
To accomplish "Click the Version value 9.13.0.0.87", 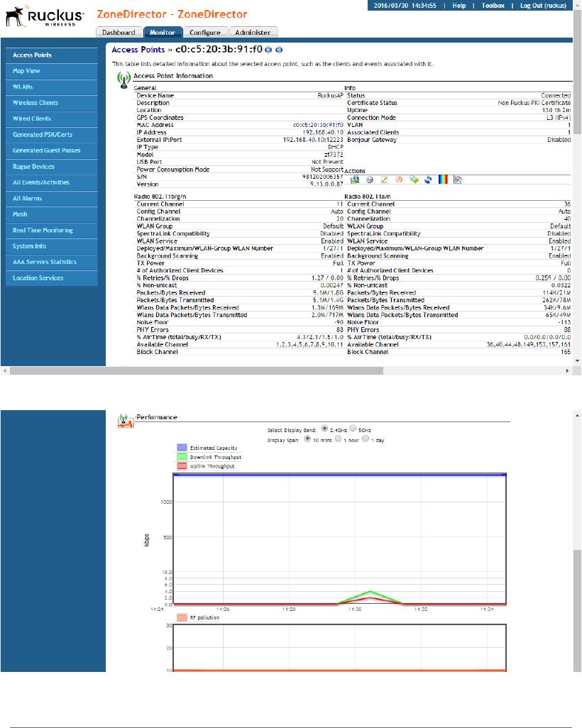I will click(x=326, y=184).
